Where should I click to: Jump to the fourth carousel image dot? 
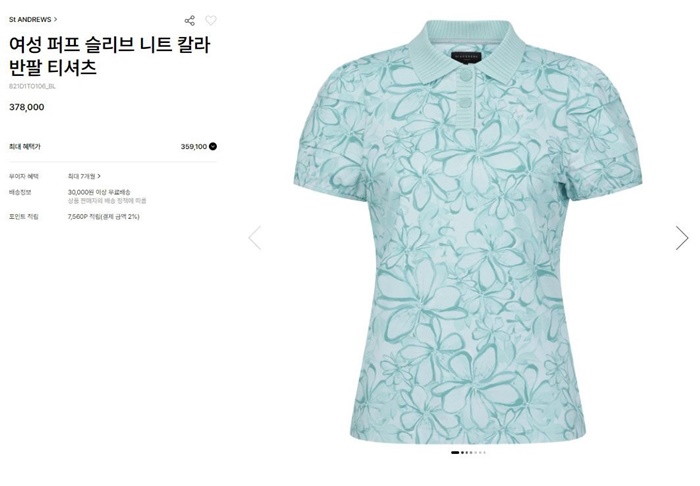coord(471,453)
